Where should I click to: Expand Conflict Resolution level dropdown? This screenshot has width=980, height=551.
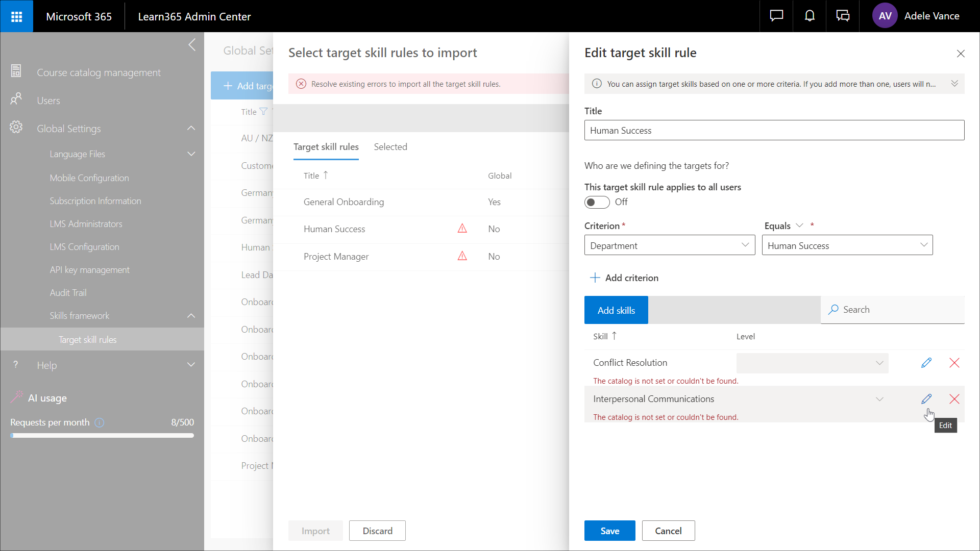coord(812,363)
